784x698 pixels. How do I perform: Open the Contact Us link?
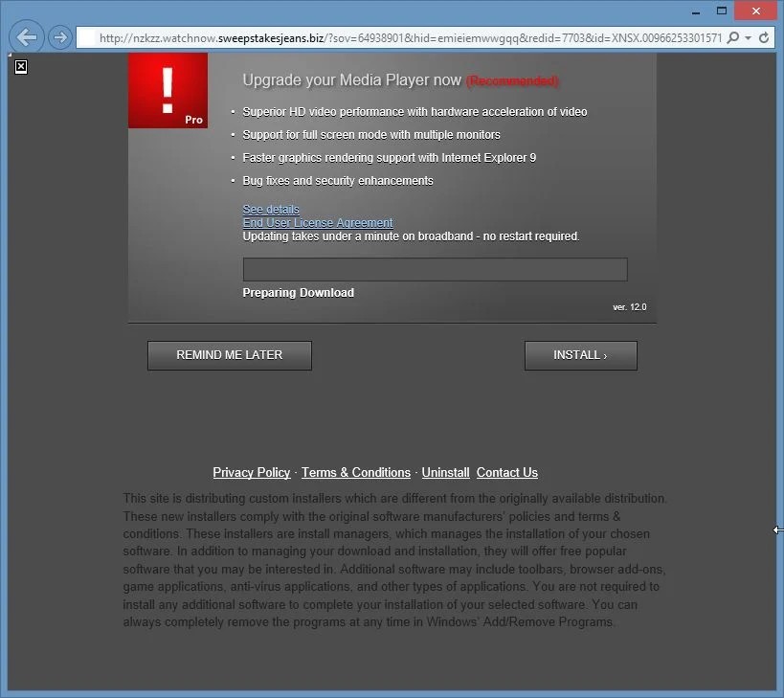pyautogui.click(x=507, y=472)
